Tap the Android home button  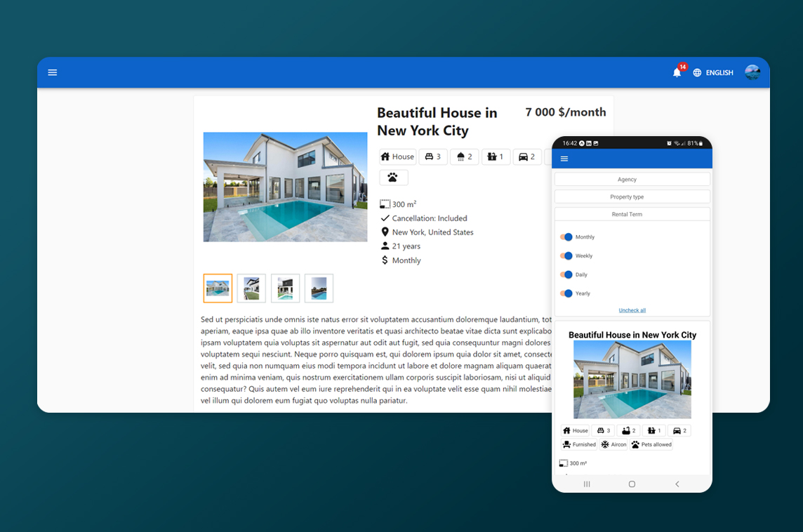[x=632, y=484]
